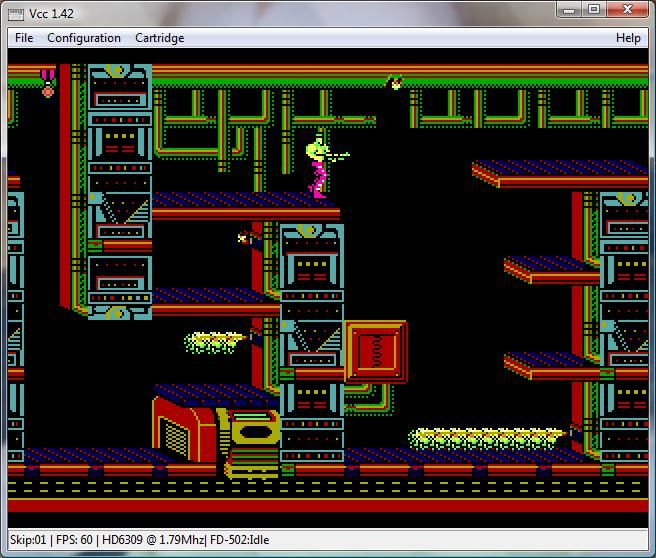656x558 pixels.
Task: Click the green and pink player character
Action: click(x=323, y=166)
